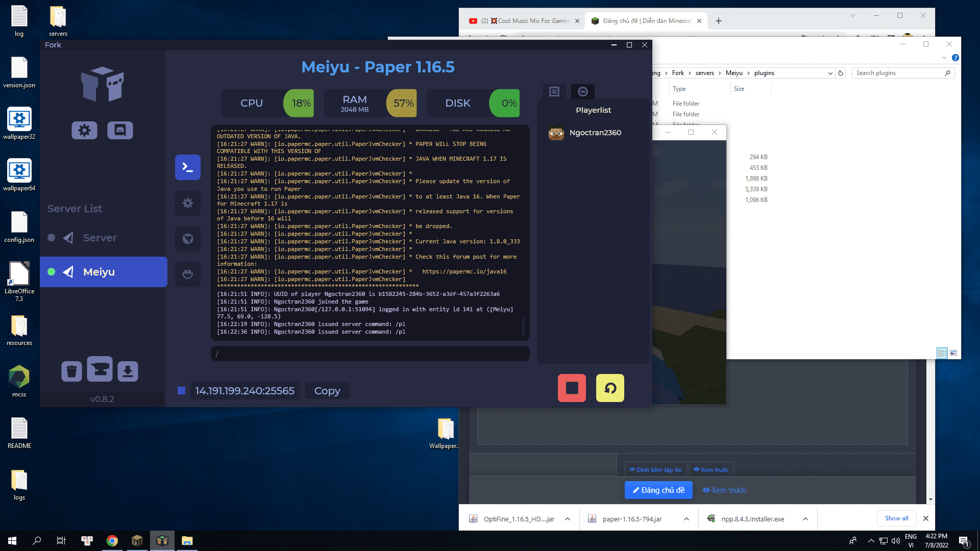Open the plugins plug tab
Screen dimensions: 980x551
coord(187,274)
